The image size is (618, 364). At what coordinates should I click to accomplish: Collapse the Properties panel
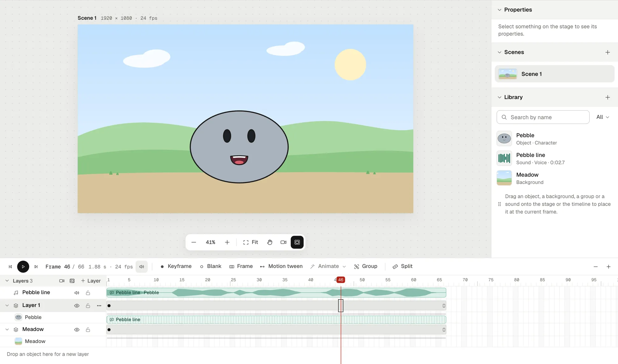point(499,10)
